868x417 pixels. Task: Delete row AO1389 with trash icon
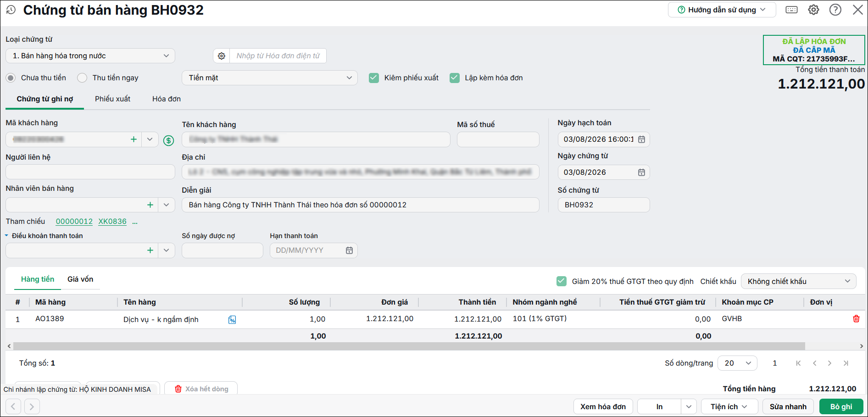pos(856,319)
